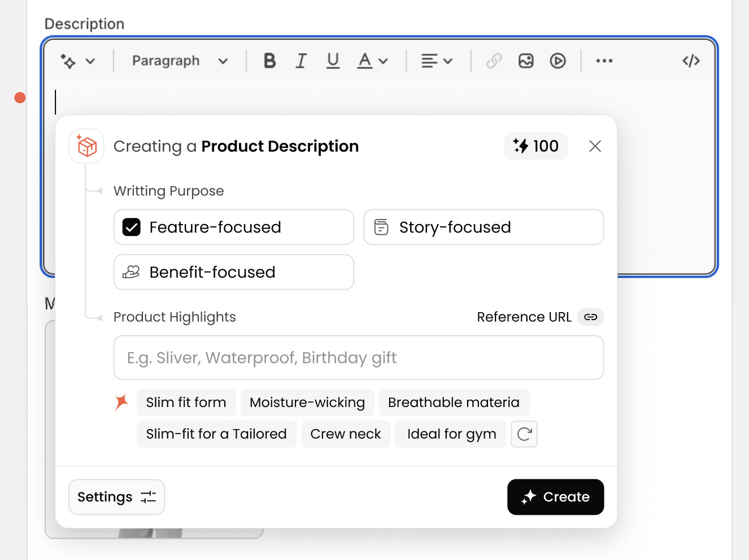Screen dimensions: 749x560
Task: Switch to HTML code view
Action: pos(691,61)
